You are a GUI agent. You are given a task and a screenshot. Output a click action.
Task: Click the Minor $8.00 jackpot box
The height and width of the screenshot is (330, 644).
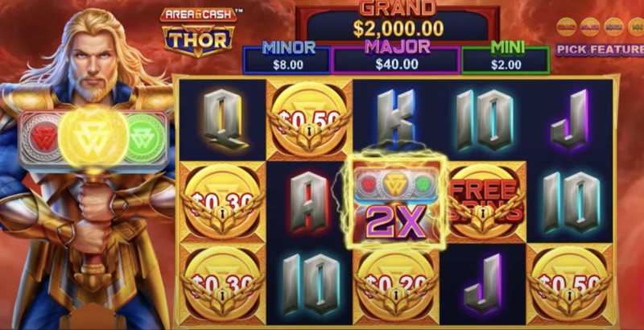pos(287,58)
